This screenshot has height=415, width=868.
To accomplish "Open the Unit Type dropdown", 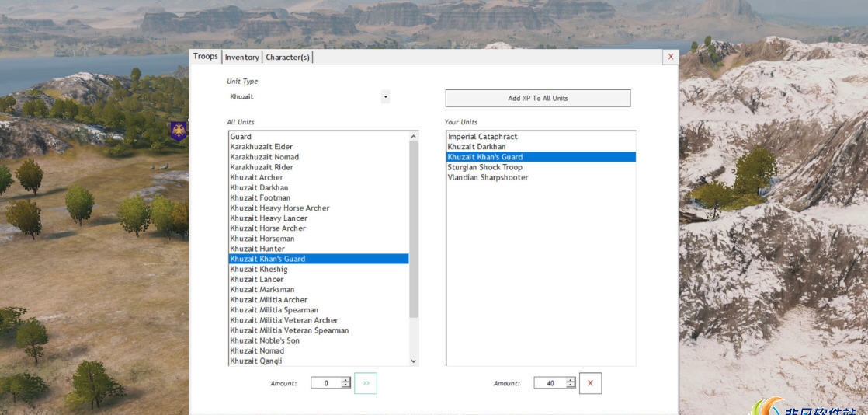I will tap(385, 97).
